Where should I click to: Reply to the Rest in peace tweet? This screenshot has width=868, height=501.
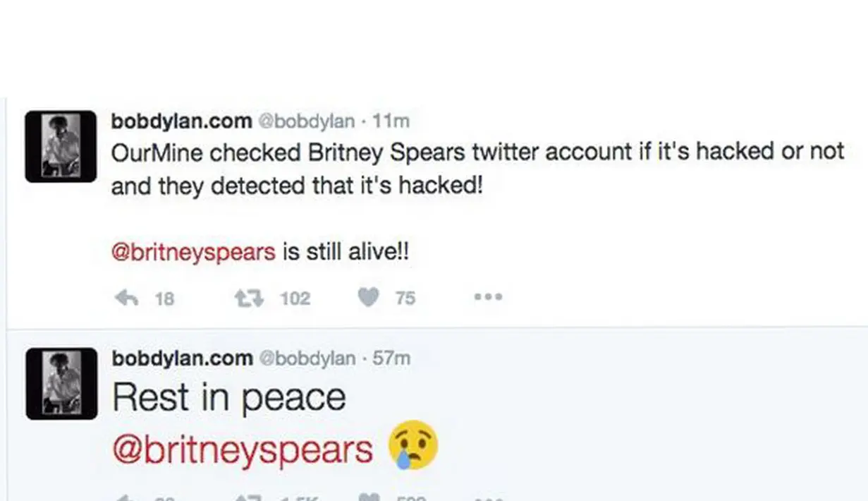coord(127,497)
